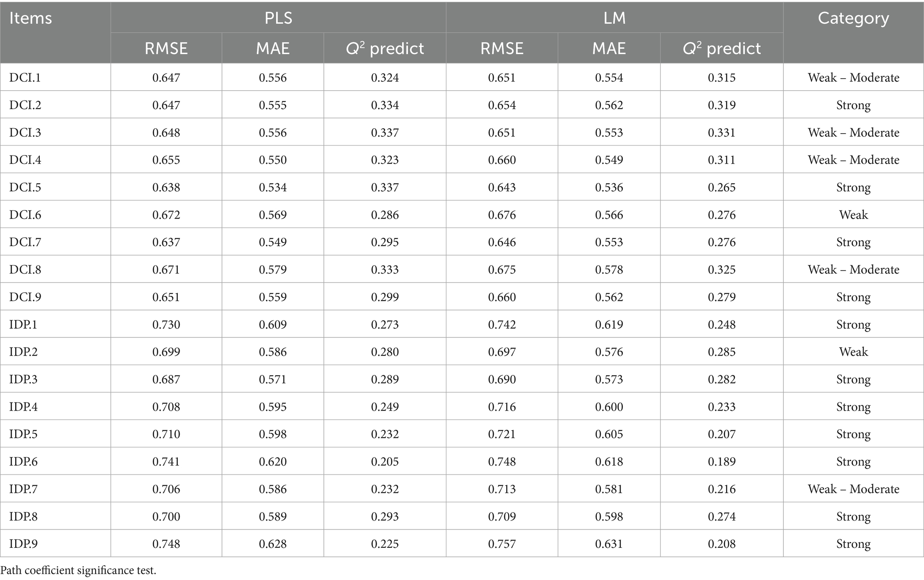The image size is (924, 580).
Task: Click the Items column header
Action: tap(31, 18)
